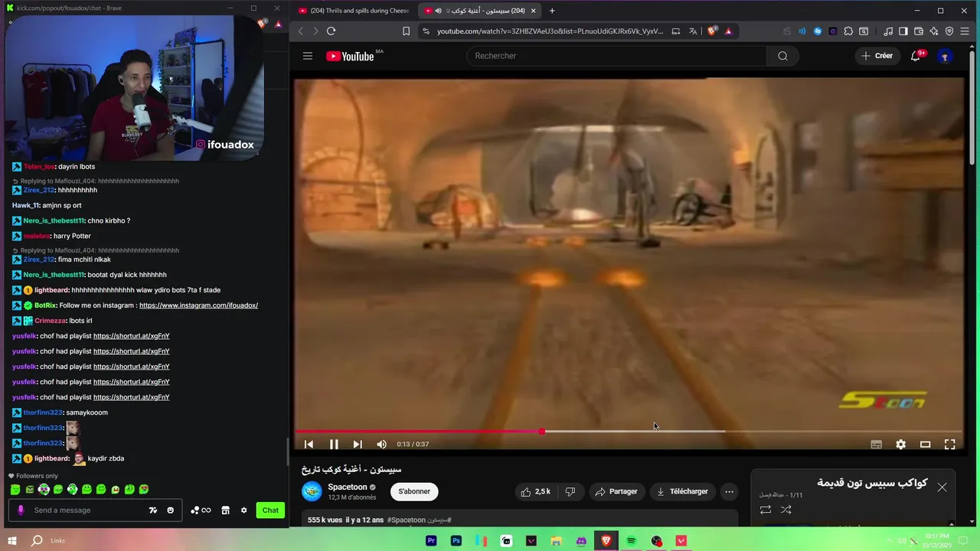Image resolution: width=980 pixels, height=551 pixels.
Task: Open Brave Shields lion icon
Action: click(x=712, y=31)
